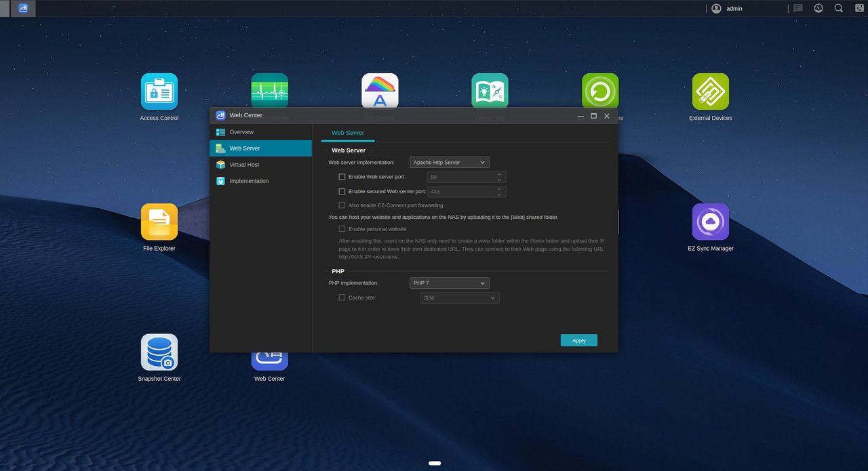Enable Web server port checkbox
Viewport: 868px width, 471px height.
coord(342,177)
